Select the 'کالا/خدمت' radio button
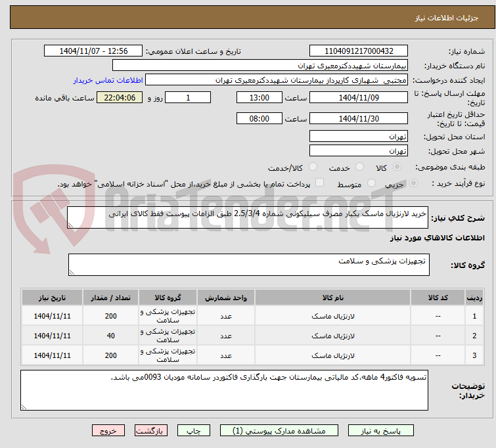 [x=313, y=166]
